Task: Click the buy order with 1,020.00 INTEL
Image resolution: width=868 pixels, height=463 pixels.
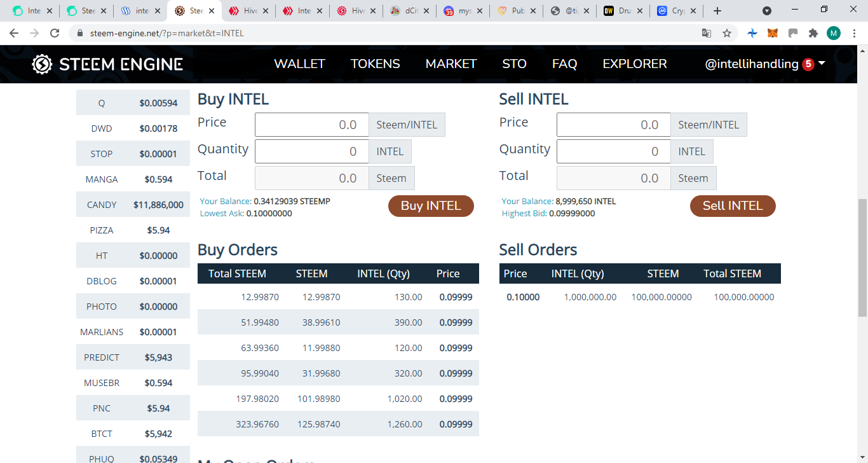Action: tap(338, 399)
